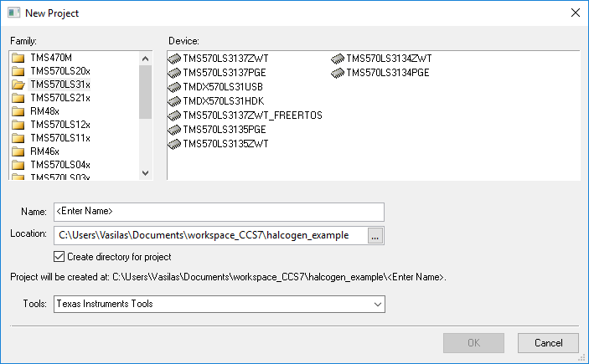Pick the TMS570LS3137ZWT_FREERTOS device icon
This screenshot has height=364, width=589.
[174, 115]
